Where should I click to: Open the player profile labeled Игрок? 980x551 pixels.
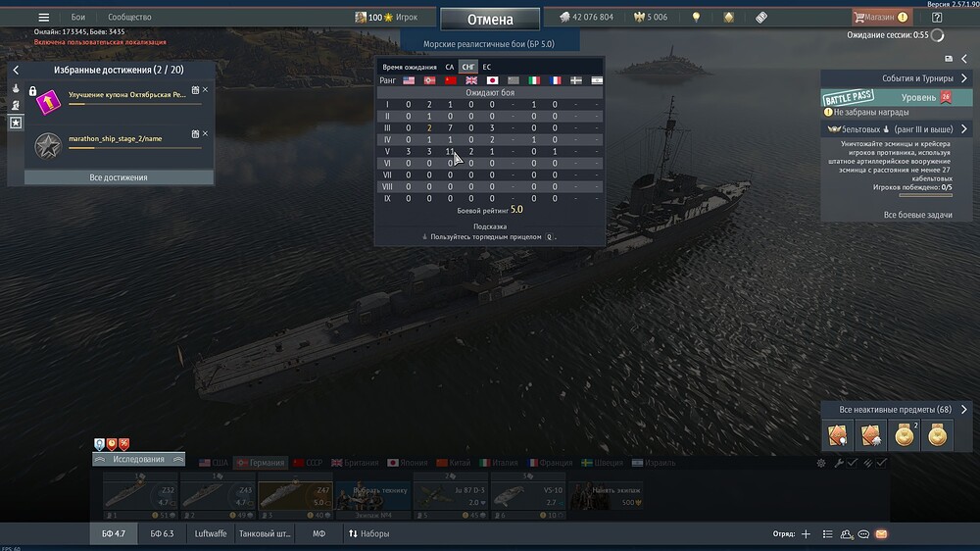pyautogui.click(x=386, y=18)
